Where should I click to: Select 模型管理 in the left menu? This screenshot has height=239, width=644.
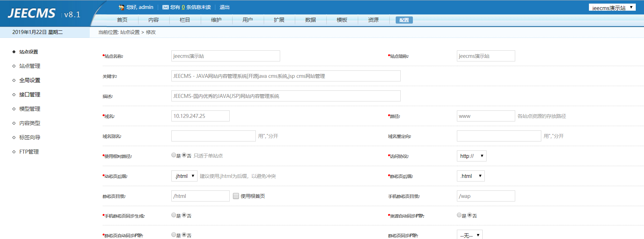pyautogui.click(x=30, y=109)
